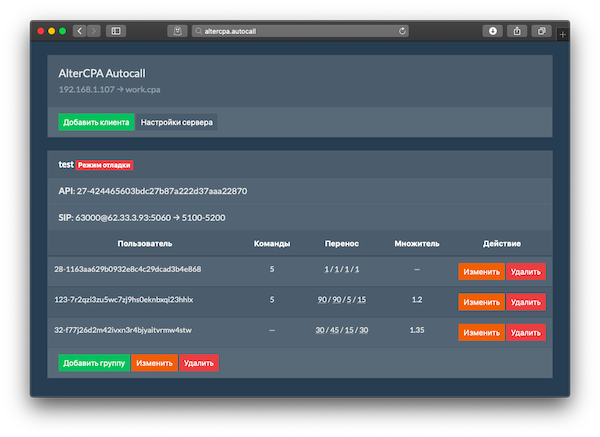Screen dimensions: 600x437
Task: Open the Safari downloads icon
Action: [x=492, y=31]
